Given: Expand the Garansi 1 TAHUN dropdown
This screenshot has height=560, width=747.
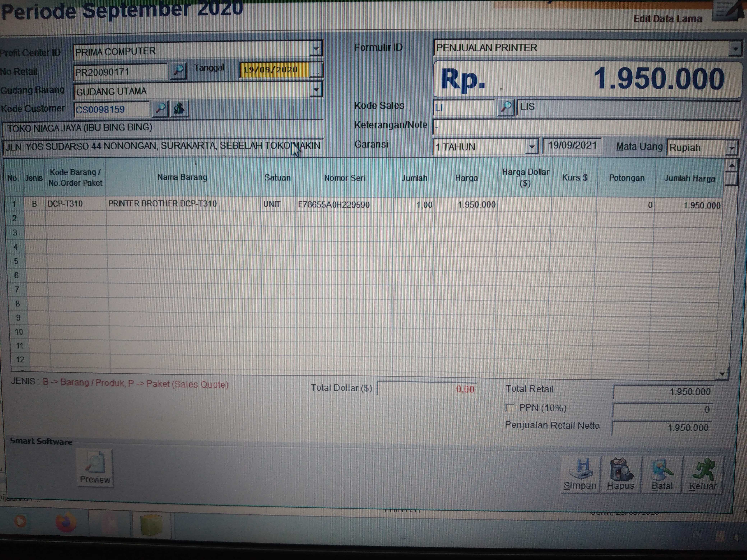Looking at the screenshot, I should pos(532,147).
